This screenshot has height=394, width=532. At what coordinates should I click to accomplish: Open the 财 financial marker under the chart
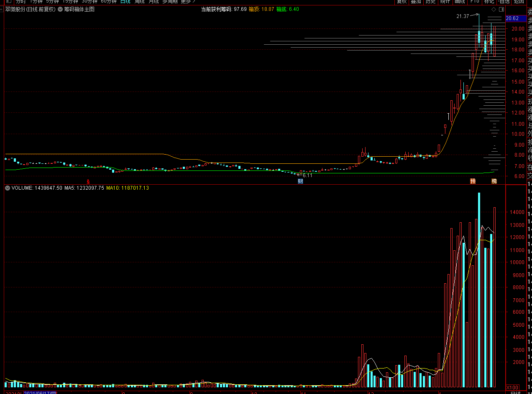click(300, 181)
